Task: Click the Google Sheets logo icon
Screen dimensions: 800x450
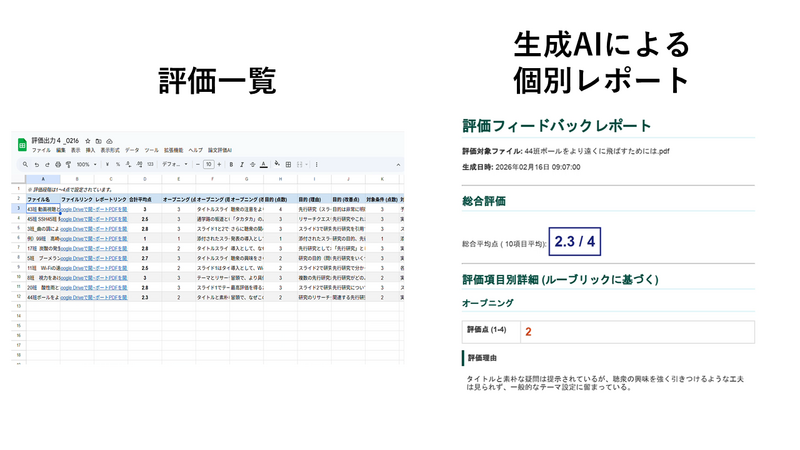Action: tap(22, 144)
